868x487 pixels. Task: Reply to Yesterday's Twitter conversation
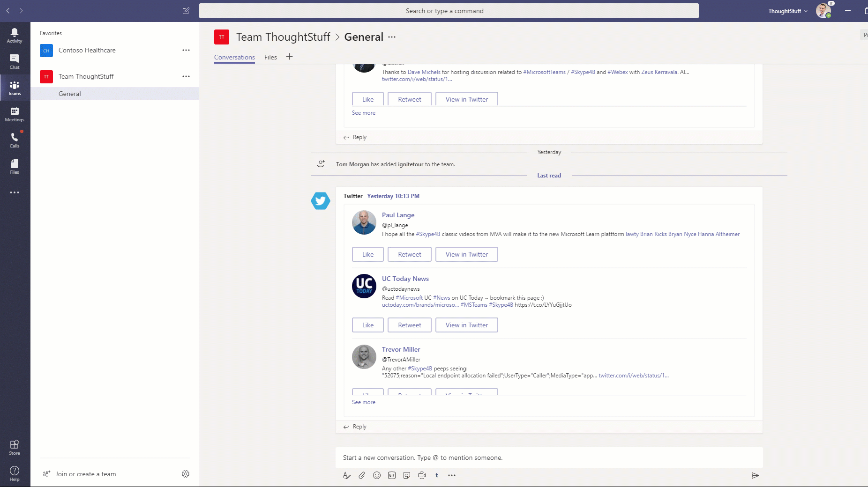355,427
